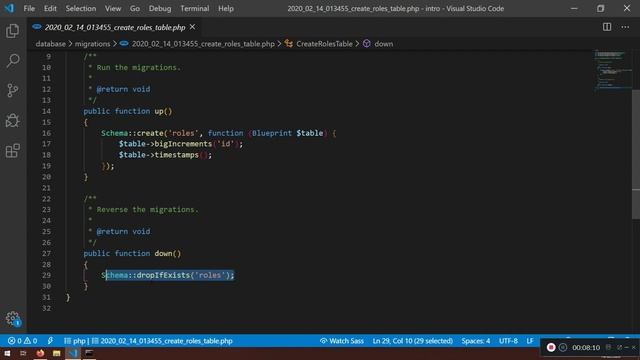The width and height of the screenshot is (640, 360).
Task: Click 'up()' function name on line 14
Action: click(x=163, y=111)
